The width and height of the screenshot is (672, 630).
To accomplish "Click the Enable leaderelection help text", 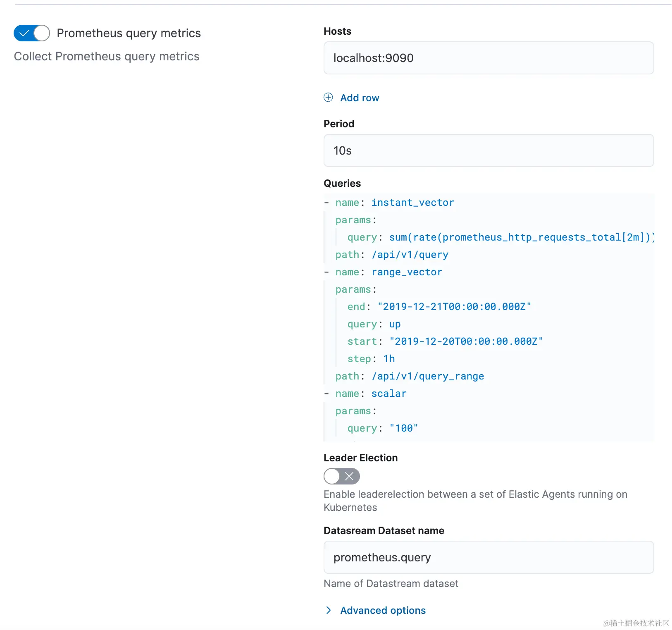I will [x=475, y=501].
